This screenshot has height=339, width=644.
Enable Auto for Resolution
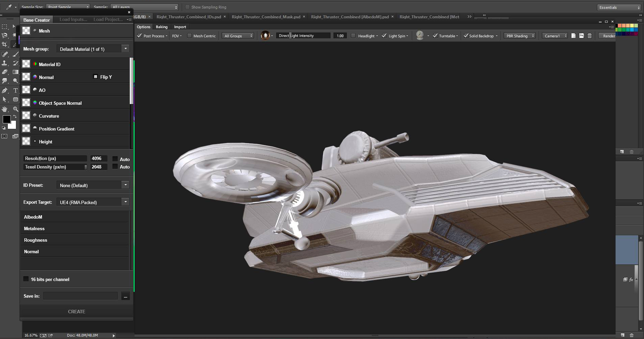point(115,159)
